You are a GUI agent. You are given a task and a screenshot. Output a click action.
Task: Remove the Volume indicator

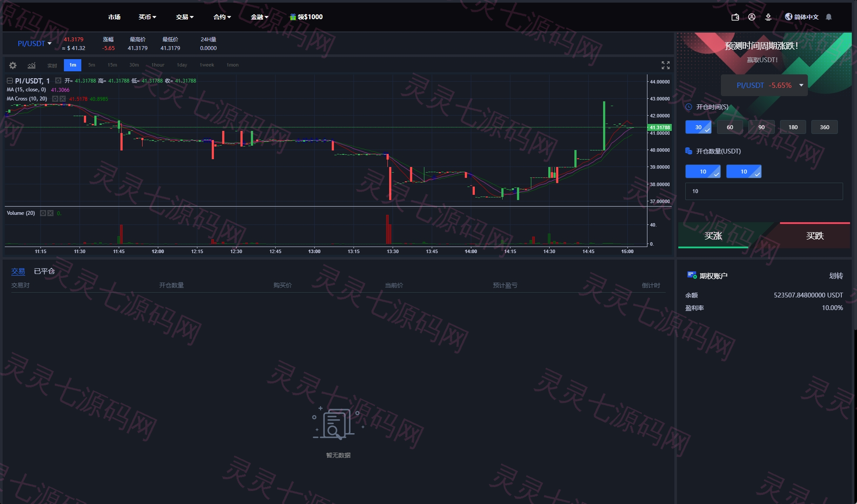click(x=50, y=213)
